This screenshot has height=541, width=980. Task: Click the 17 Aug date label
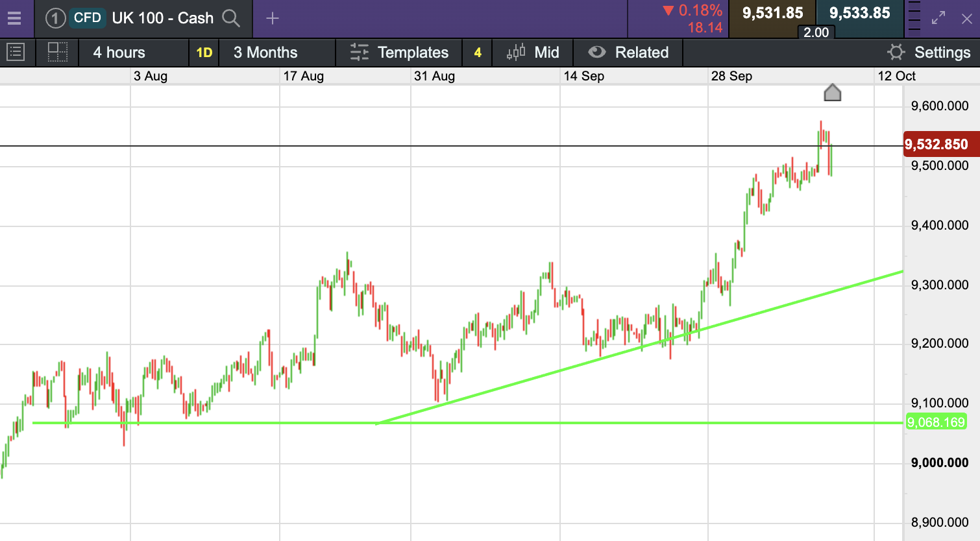(304, 76)
